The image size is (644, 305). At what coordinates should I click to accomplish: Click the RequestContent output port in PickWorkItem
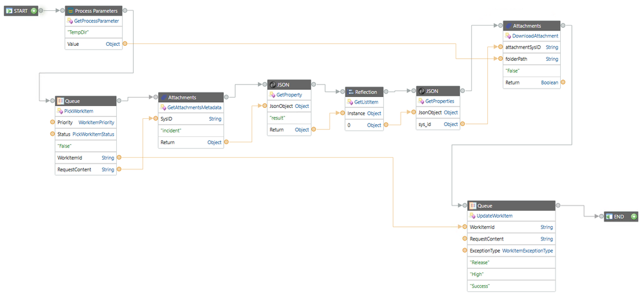[119, 169]
